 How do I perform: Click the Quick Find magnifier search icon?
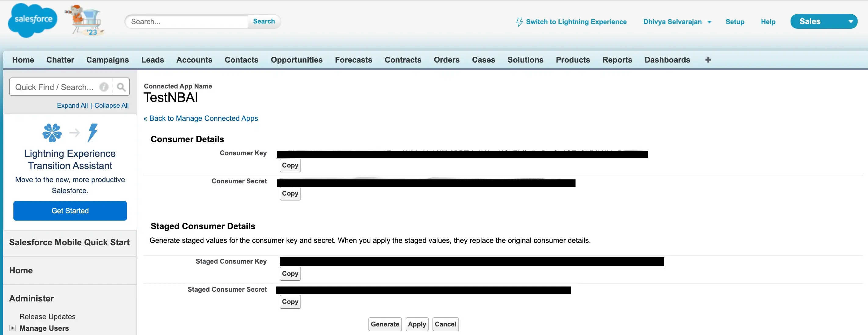coord(121,87)
